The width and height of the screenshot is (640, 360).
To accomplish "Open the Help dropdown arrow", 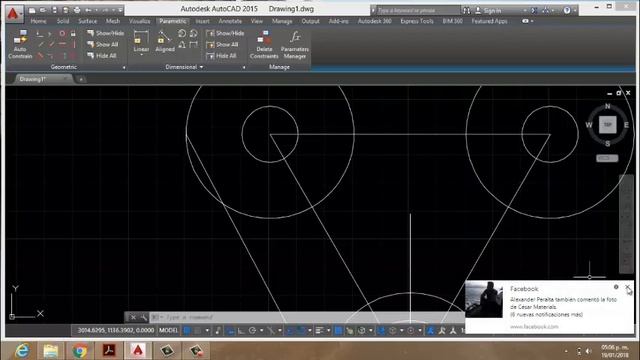I will pos(574,10).
